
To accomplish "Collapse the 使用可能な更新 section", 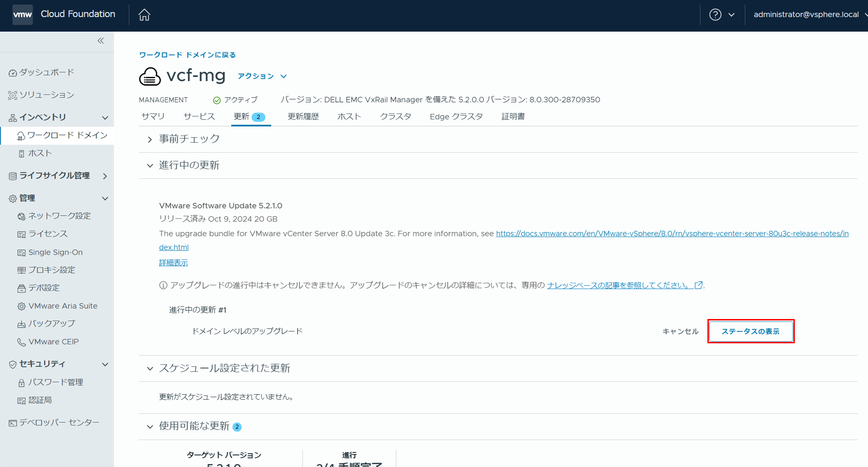I will pos(150,427).
